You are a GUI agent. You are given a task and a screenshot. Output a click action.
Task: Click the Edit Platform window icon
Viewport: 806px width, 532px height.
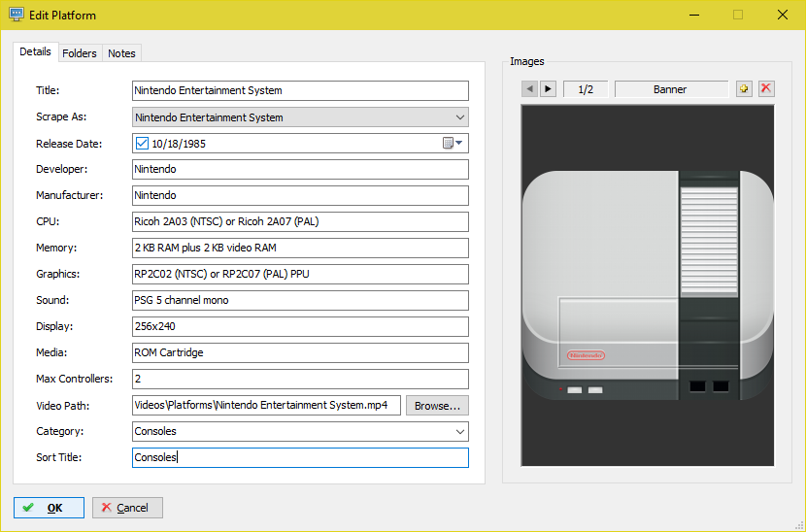pos(17,15)
